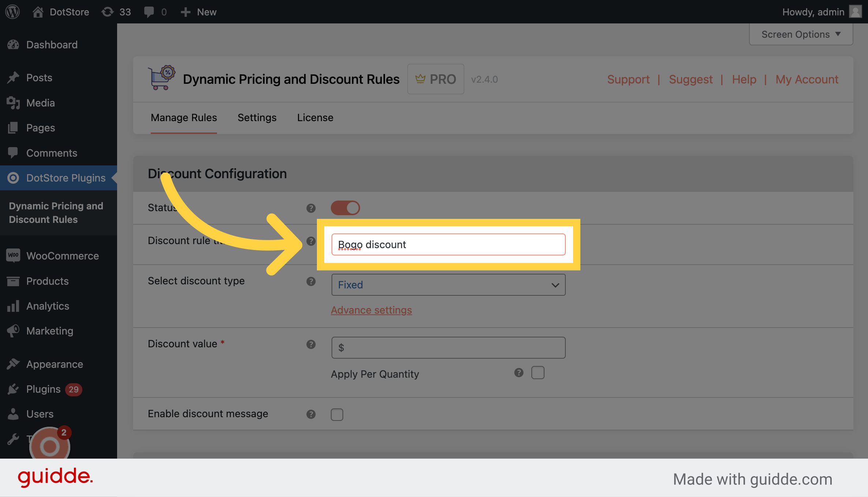This screenshot has height=497, width=868.
Task: Click the plus New icon
Action: coord(186,12)
